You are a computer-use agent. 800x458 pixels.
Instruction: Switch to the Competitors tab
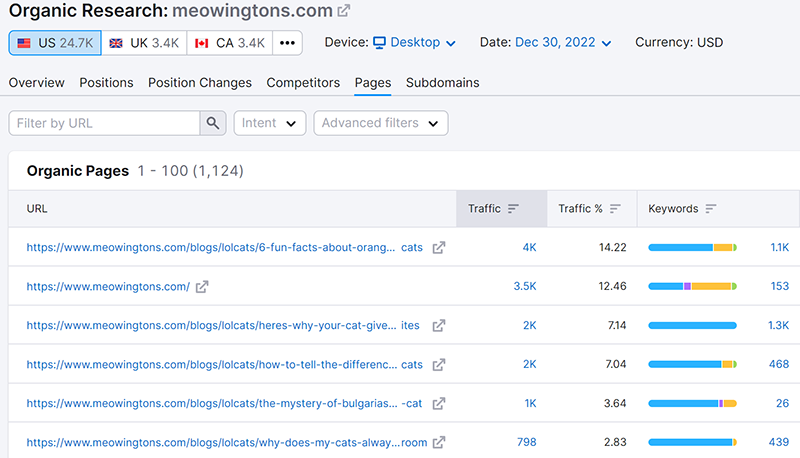[x=303, y=83]
